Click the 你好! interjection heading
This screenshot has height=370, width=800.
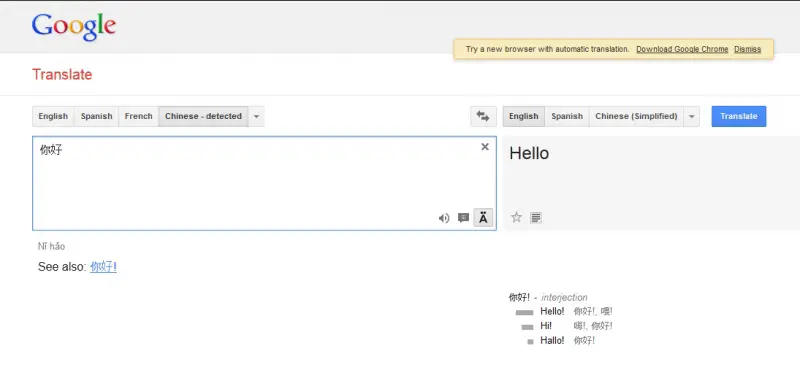[519, 297]
